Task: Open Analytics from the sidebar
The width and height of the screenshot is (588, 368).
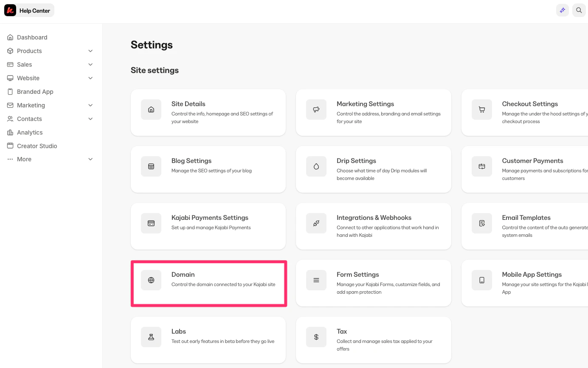Action: click(30, 132)
